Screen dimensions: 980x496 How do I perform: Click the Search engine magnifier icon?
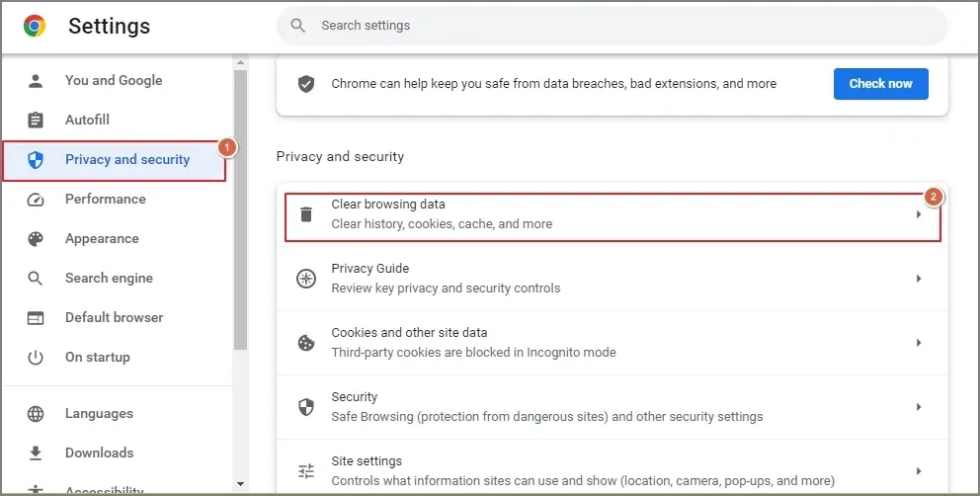[36, 279]
